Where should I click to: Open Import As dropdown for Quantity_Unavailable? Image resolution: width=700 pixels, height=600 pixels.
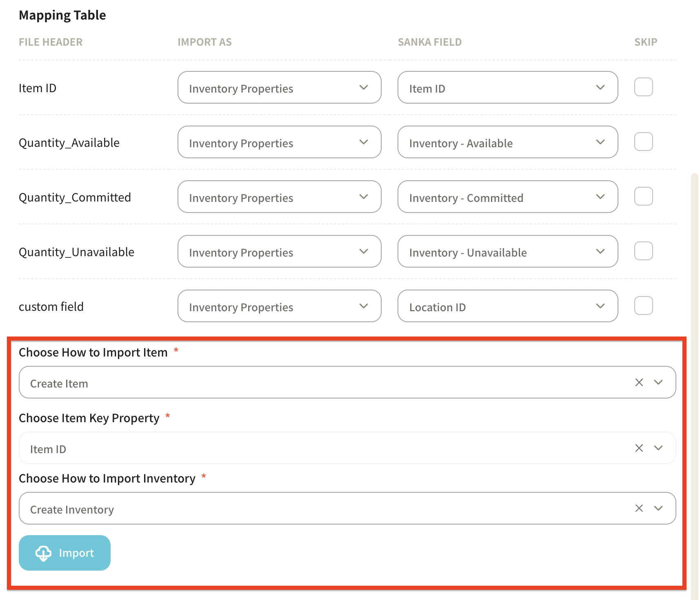pyautogui.click(x=279, y=252)
